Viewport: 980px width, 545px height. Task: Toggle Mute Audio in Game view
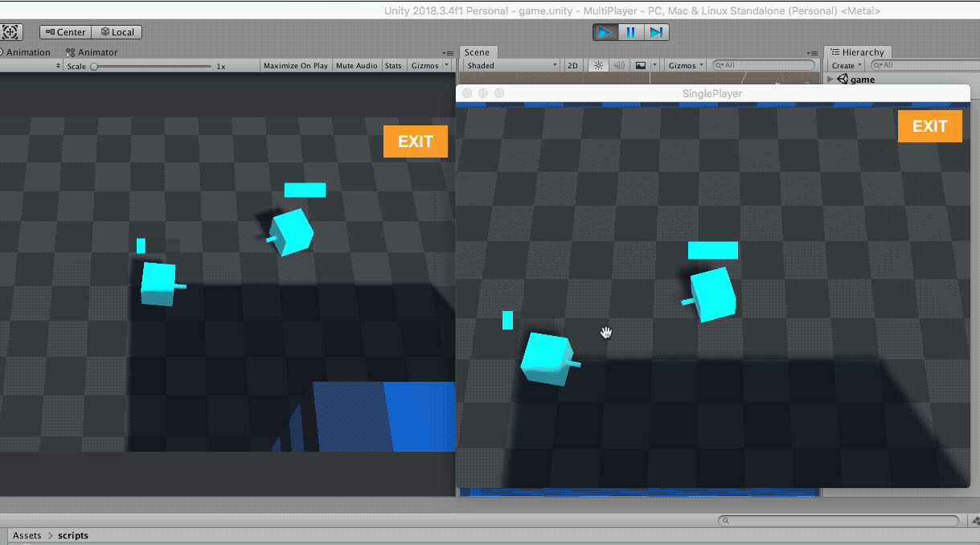click(356, 66)
